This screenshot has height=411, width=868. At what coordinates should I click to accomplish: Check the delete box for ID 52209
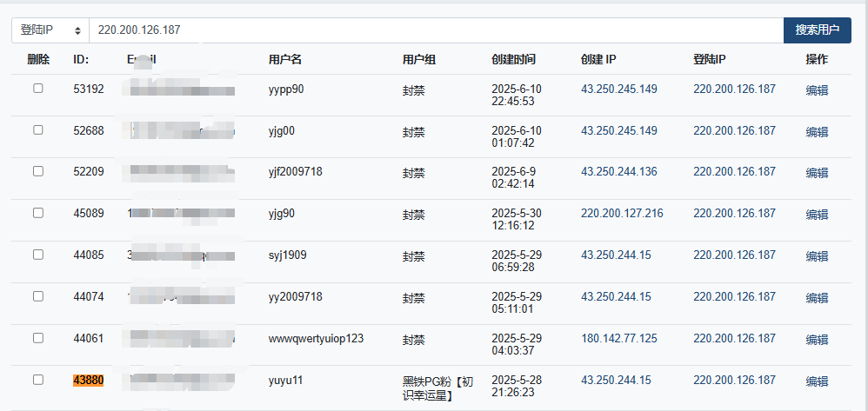[37, 171]
